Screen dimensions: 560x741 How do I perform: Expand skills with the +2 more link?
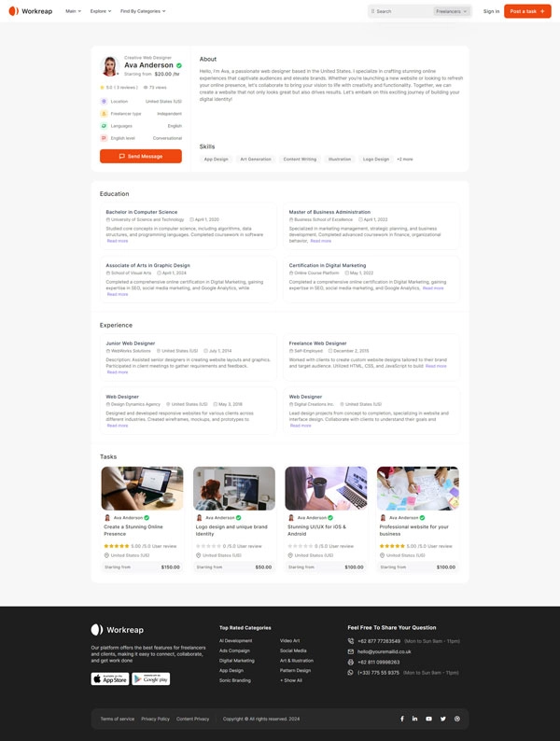tap(404, 160)
